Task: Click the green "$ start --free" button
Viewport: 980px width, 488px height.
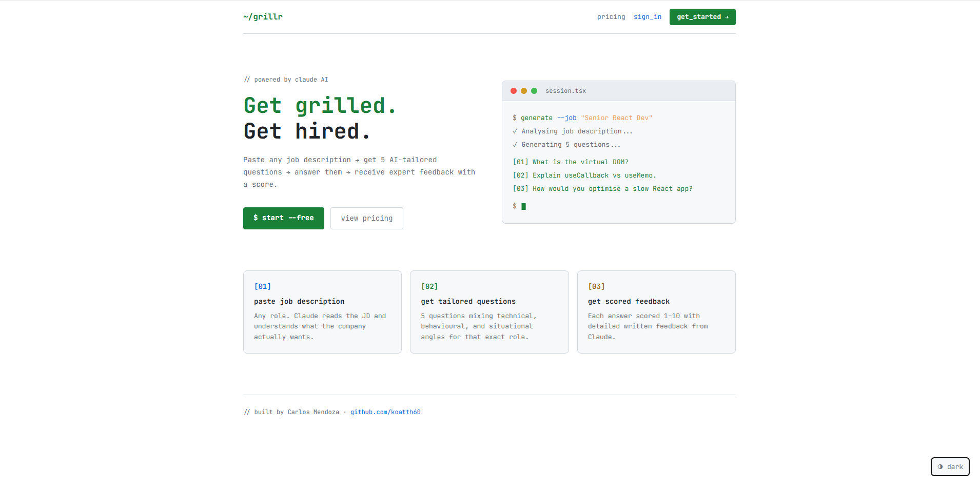Action: tap(283, 218)
